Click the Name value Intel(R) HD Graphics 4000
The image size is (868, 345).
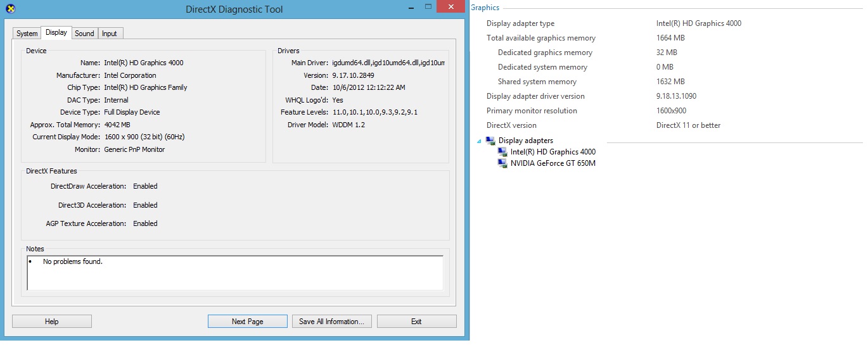coord(144,63)
